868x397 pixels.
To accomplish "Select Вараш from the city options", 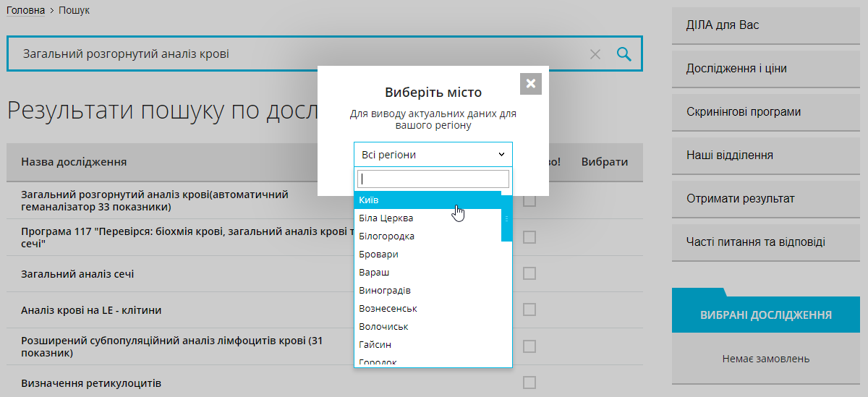I will tap(427, 273).
